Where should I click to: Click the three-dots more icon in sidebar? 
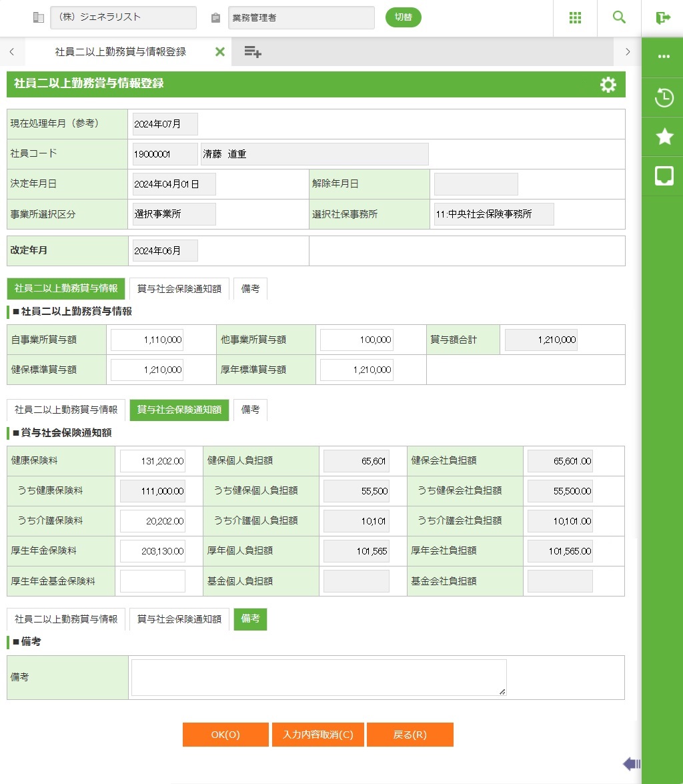664,57
